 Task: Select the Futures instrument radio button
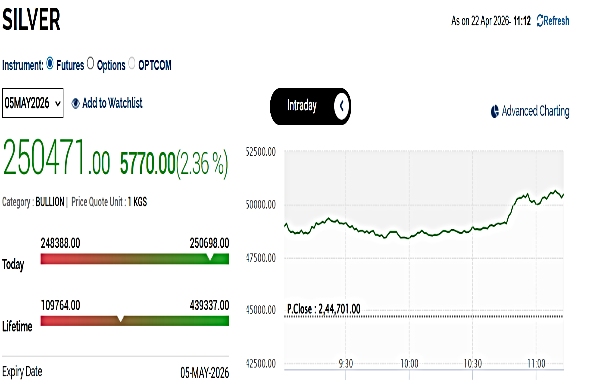[50, 63]
